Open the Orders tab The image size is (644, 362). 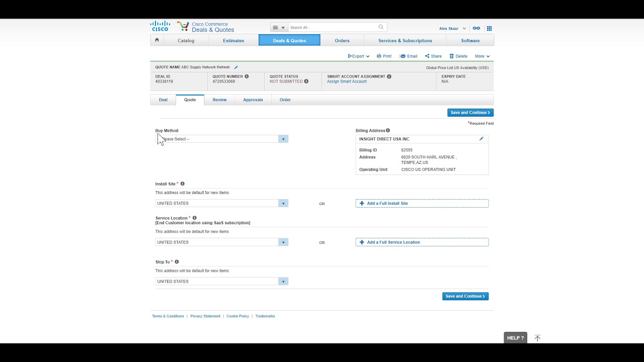pyautogui.click(x=342, y=41)
